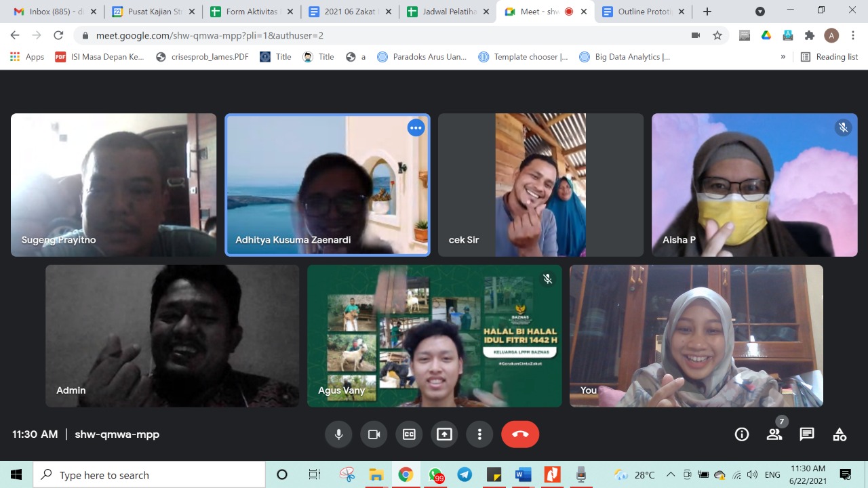Toggle closed captions button
Image resolution: width=868 pixels, height=488 pixels.
pos(409,434)
